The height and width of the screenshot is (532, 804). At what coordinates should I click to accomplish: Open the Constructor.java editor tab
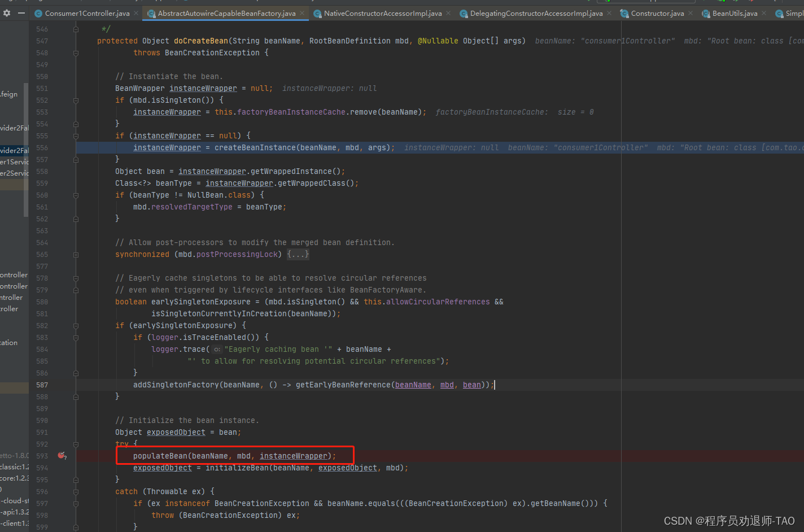click(657, 13)
